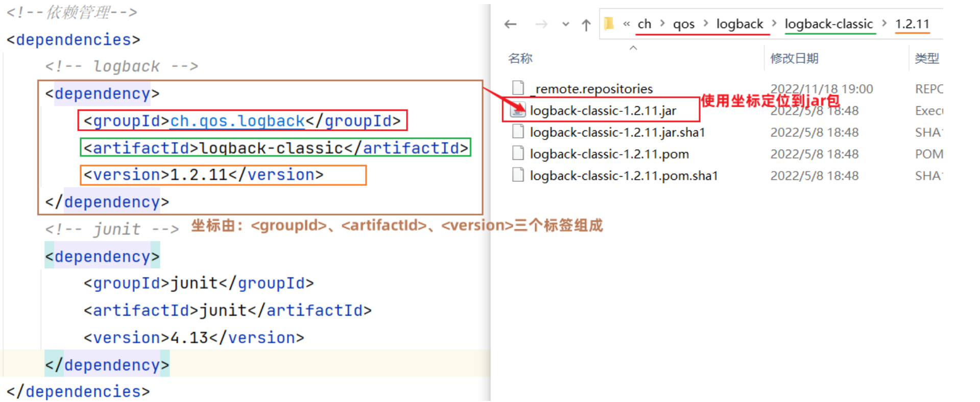Expand chevron after logback-classic breadcrumb
The width and height of the screenshot is (980, 402).
coord(885,23)
